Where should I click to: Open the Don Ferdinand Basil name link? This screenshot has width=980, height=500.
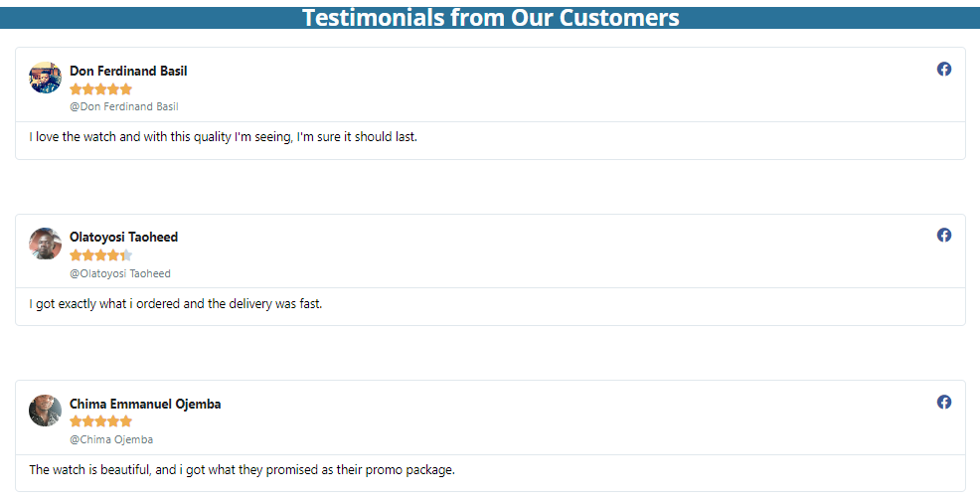[x=128, y=71]
